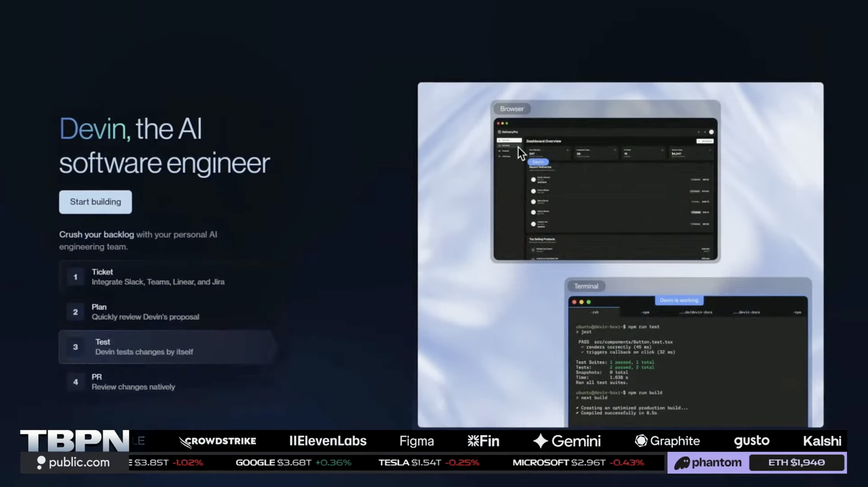Image resolution: width=868 pixels, height=487 pixels.
Task: Select the Ticket step
Action: click(x=168, y=277)
